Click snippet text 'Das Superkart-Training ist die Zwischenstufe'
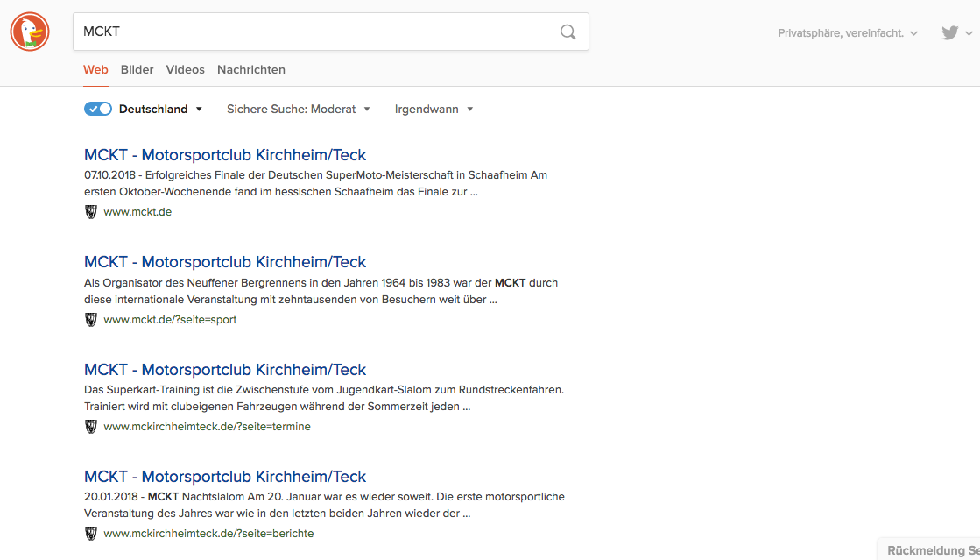This screenshot has height=560, width=980. 324,398
